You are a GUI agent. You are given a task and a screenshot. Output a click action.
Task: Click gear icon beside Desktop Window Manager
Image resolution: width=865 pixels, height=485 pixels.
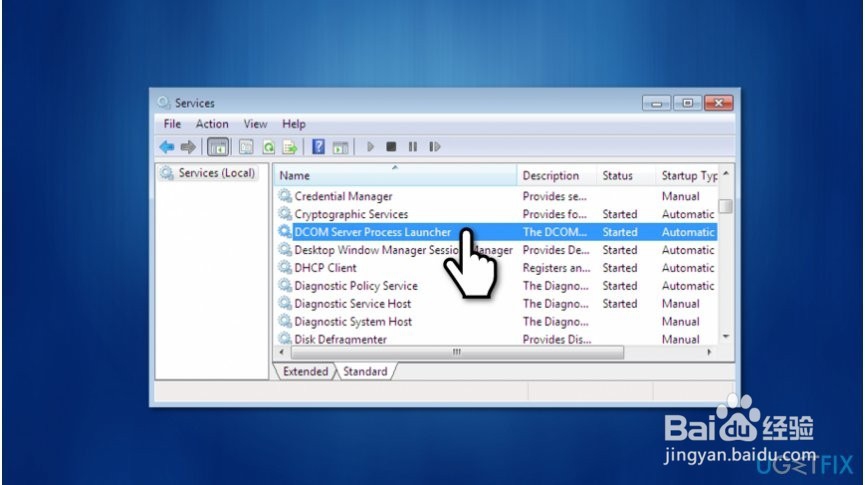click(x=285, y=249)
